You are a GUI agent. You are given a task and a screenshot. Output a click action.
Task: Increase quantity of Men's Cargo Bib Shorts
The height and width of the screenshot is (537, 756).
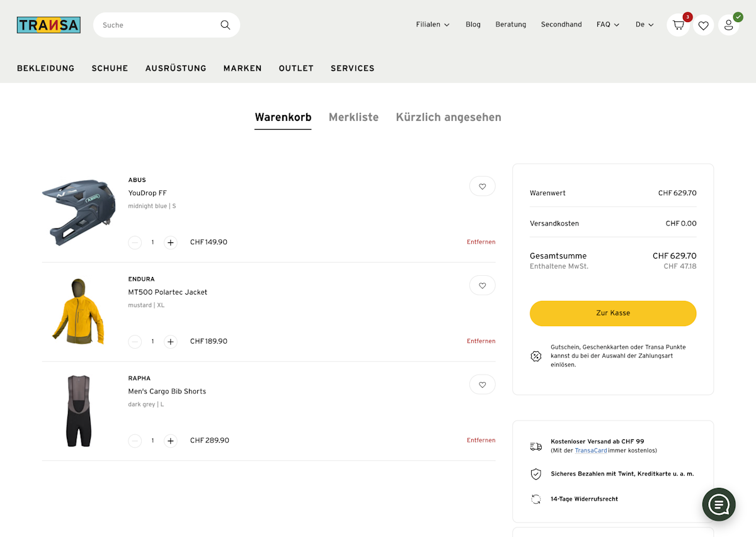tap(171, 441)
